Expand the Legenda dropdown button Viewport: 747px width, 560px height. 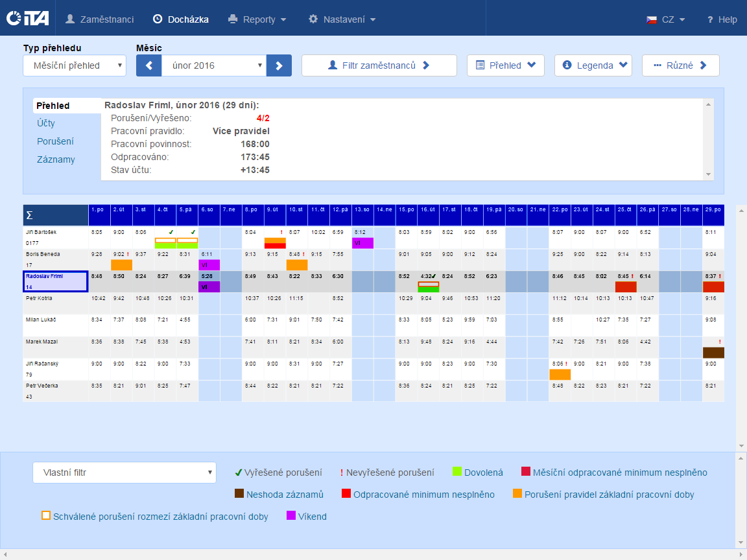(x=593, y=65)
